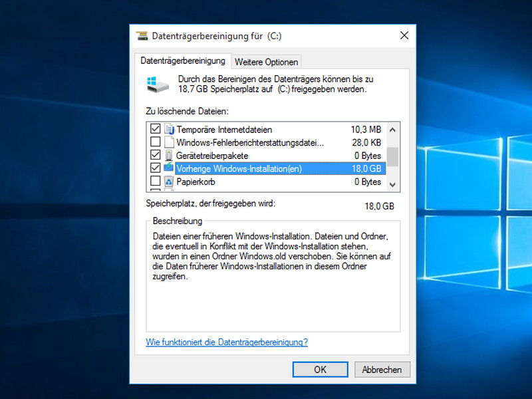Click the file list scroll up arrow

(392, 130)
